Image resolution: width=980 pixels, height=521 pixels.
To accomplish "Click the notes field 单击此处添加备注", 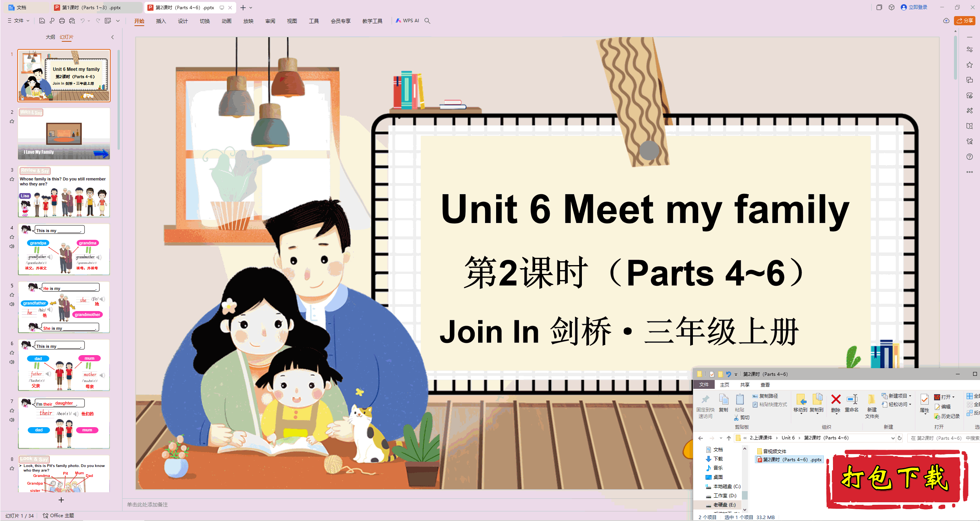I will pos(147,505).
